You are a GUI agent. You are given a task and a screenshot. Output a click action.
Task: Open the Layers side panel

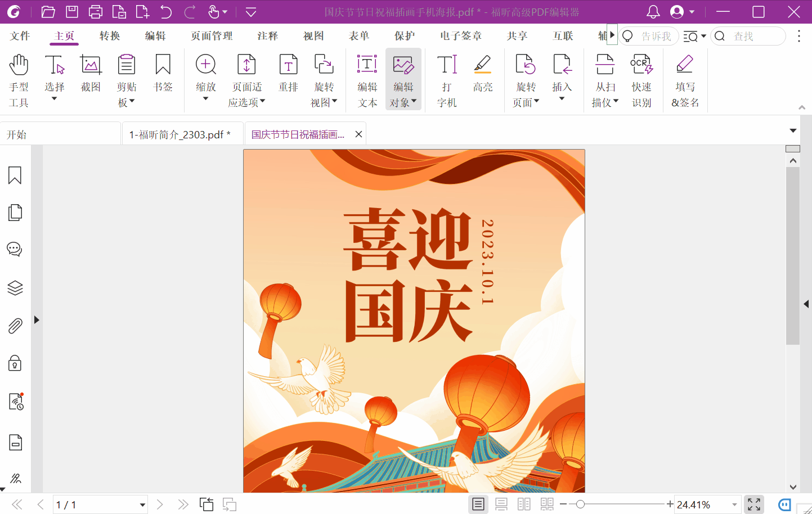coord(15,288)
